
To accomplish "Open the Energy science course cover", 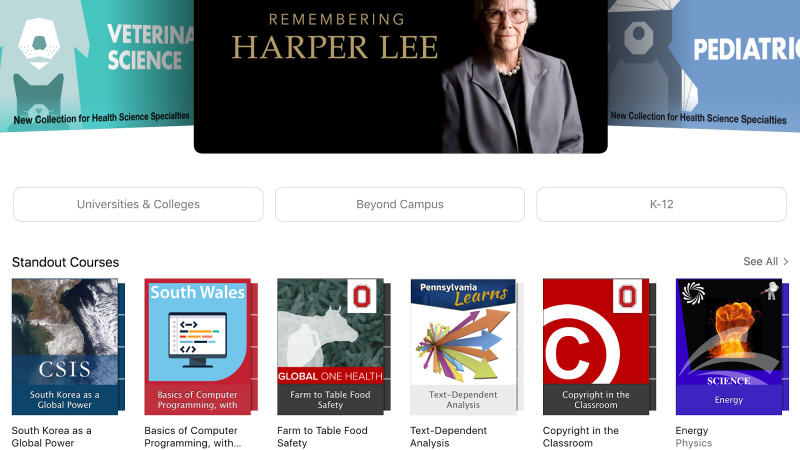I will pyautogui.click(x=732, y=346).
